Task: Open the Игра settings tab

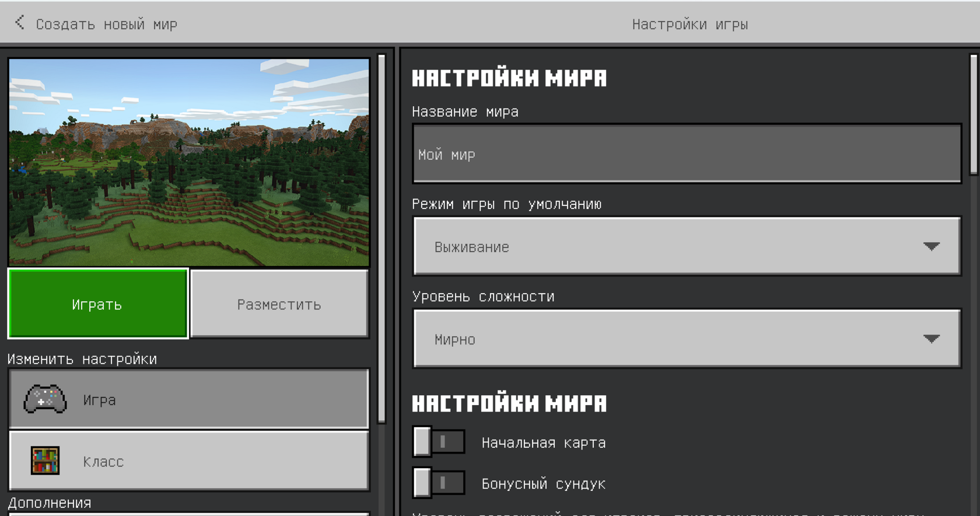Action: point(189,399)
